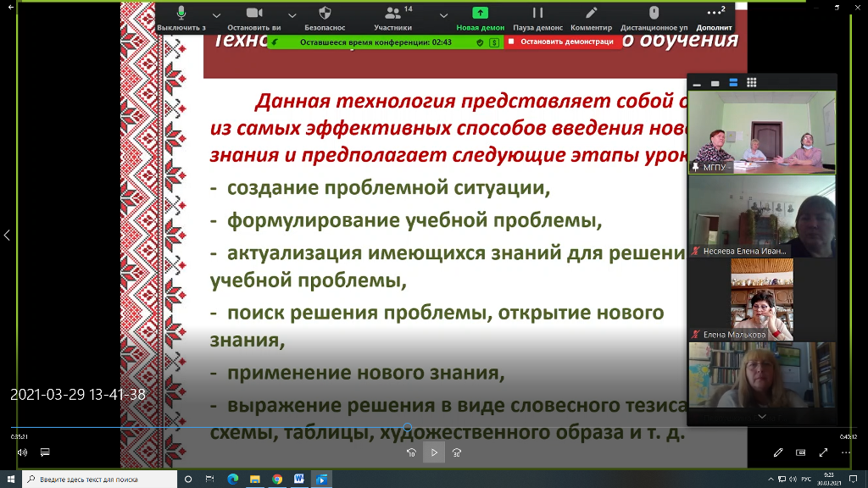Open the Security shield options
Viewport: 868px width, 488px height.
325,17
